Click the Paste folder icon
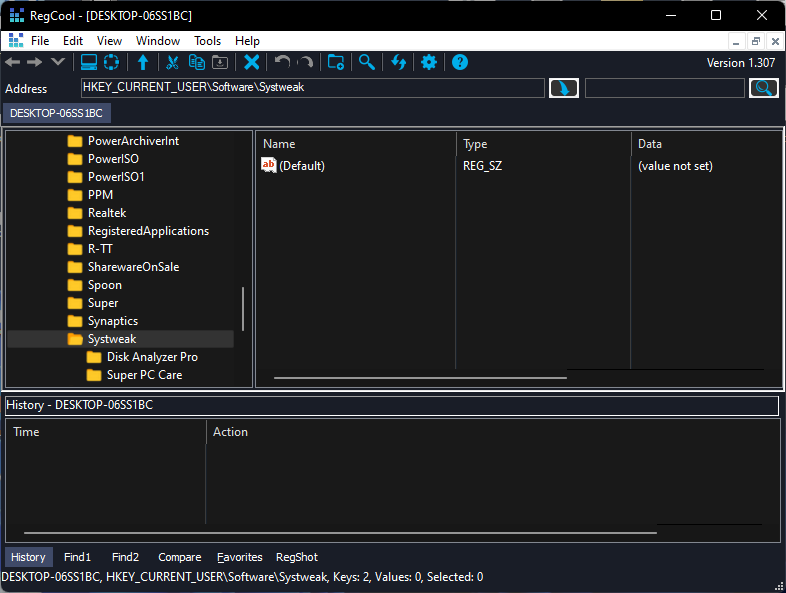 (220, 62)
